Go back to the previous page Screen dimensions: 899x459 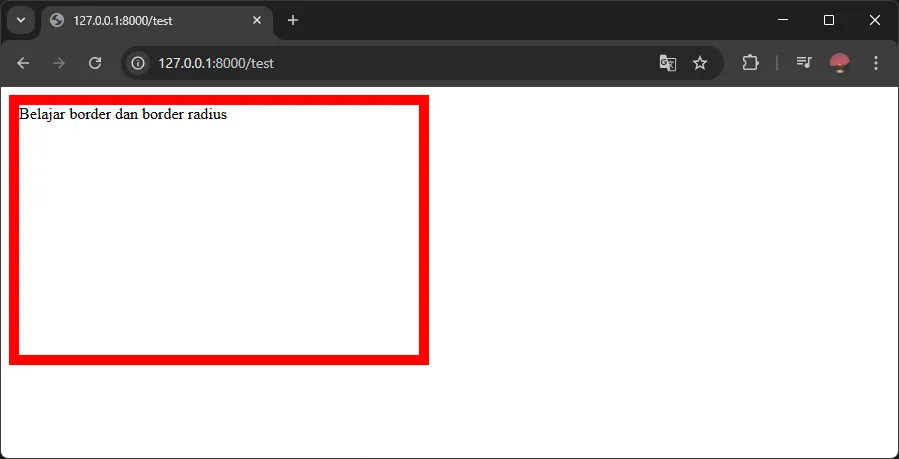coord(23,63)
